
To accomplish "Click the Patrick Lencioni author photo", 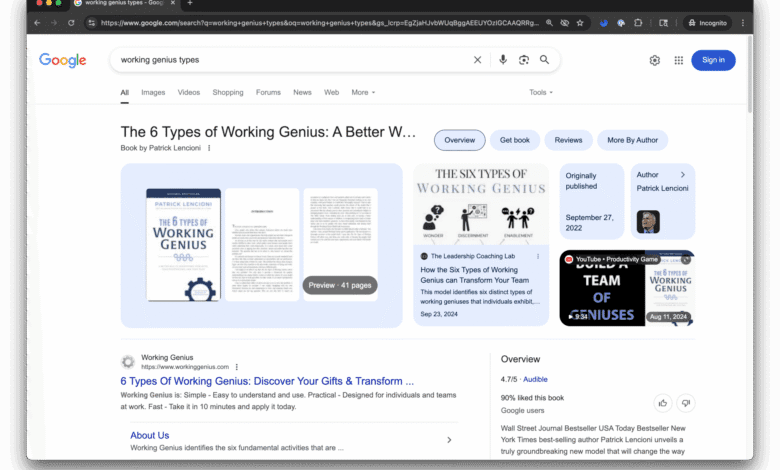I will click(x=648, y=222).
